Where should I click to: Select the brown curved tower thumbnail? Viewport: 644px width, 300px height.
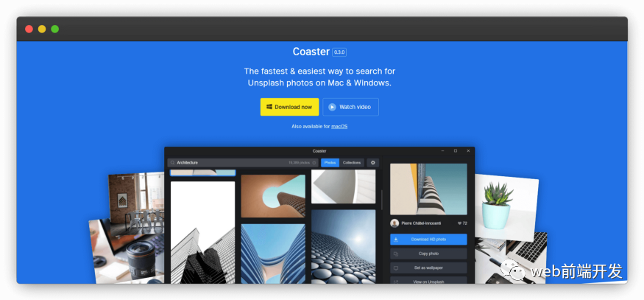point(273,196)
